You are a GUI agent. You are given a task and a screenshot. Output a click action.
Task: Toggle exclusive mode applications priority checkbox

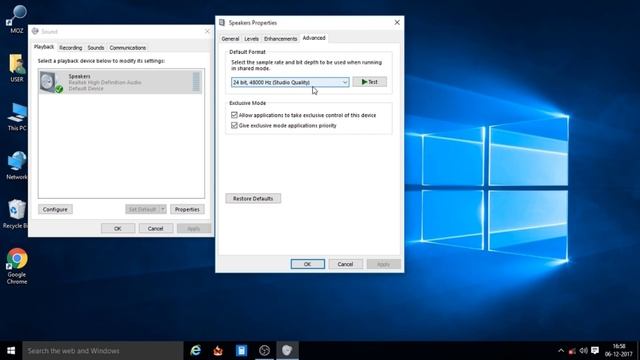tap(234, 125)
